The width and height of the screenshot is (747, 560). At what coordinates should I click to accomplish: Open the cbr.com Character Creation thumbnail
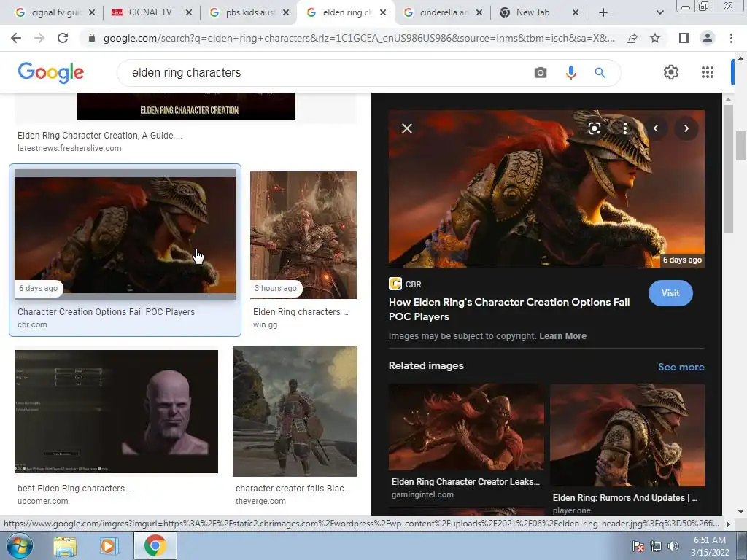(125, 234)
